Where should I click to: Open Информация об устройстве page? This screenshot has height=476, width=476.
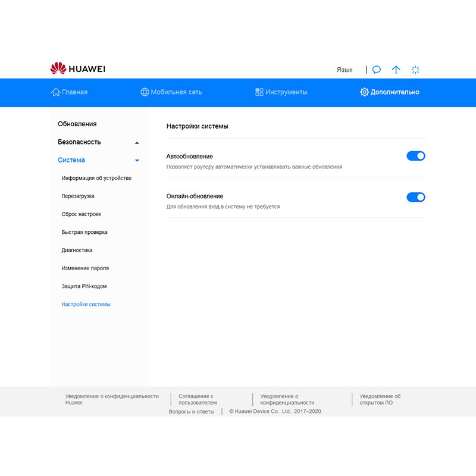coord(96,178)
